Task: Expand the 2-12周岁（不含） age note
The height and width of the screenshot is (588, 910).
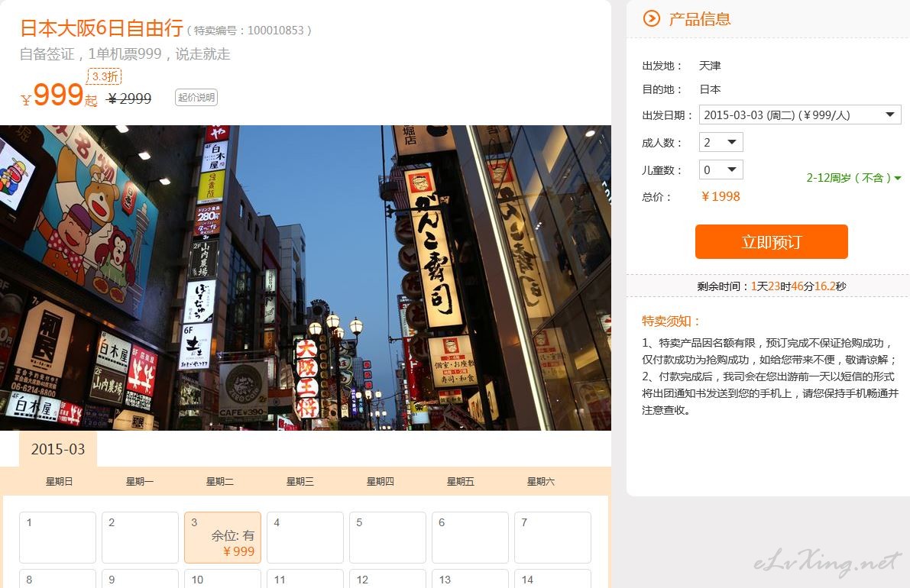Action: click(853, 178)
